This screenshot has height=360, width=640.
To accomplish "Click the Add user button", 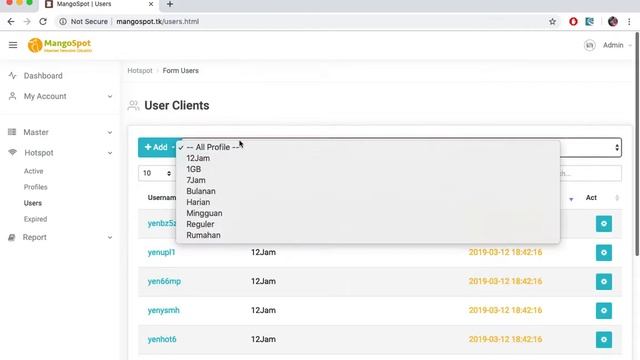I will [157, 147].
